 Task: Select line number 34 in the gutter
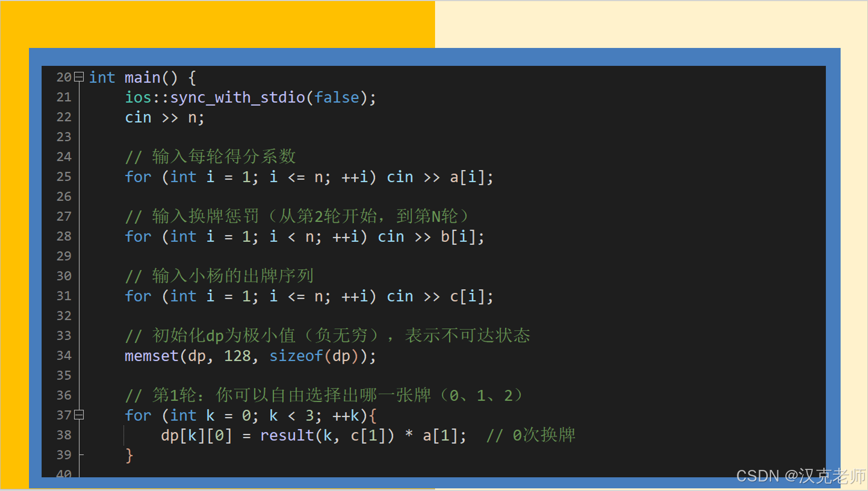64,356
